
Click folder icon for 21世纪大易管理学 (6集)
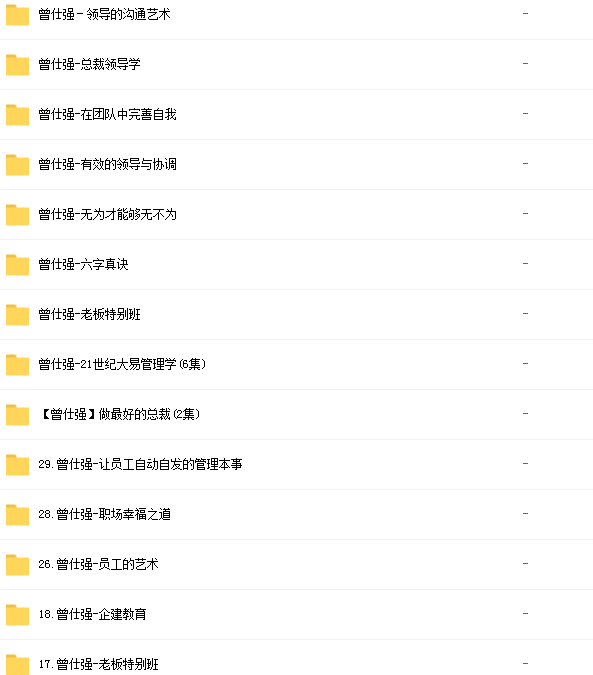(x=17, y=365)
